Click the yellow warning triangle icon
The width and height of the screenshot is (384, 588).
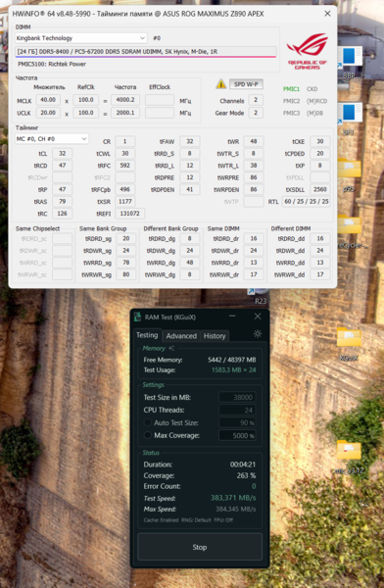(x=220, y=84)
